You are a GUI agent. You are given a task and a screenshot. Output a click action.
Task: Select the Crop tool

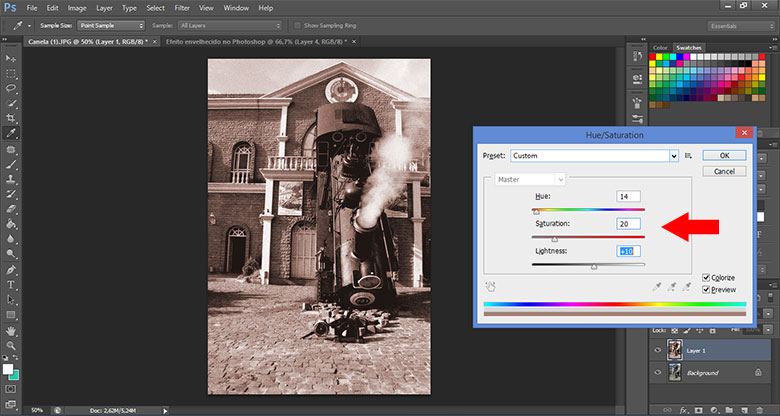11,117
